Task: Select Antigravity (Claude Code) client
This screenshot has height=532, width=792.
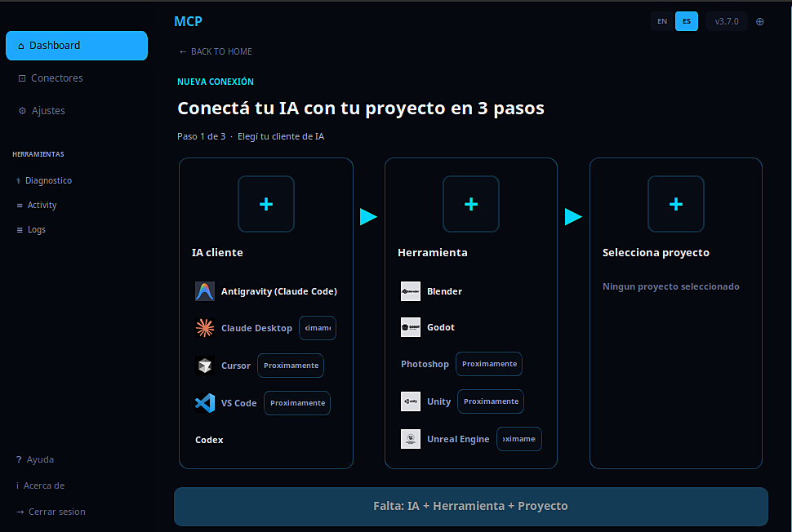Action: coord(266,291)
